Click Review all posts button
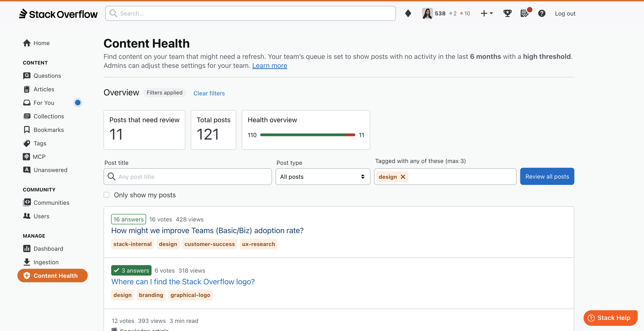 pyautogui.click(x=547, y=176)
